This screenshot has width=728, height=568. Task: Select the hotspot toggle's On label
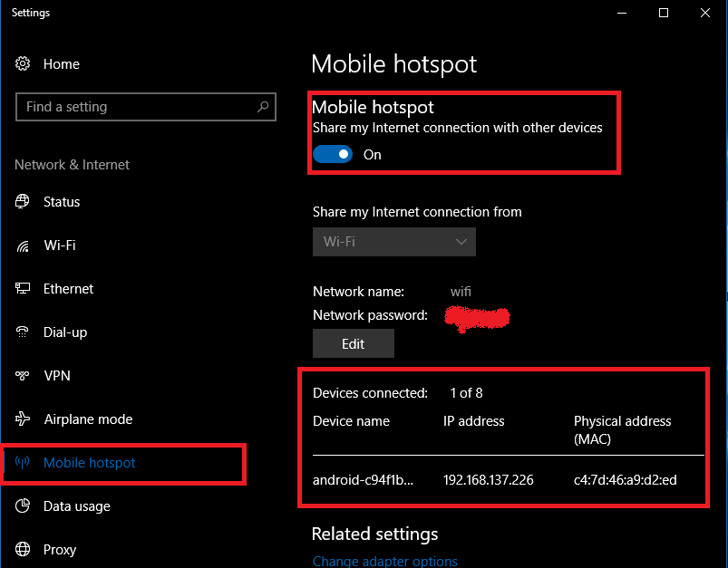coord(371,154)
